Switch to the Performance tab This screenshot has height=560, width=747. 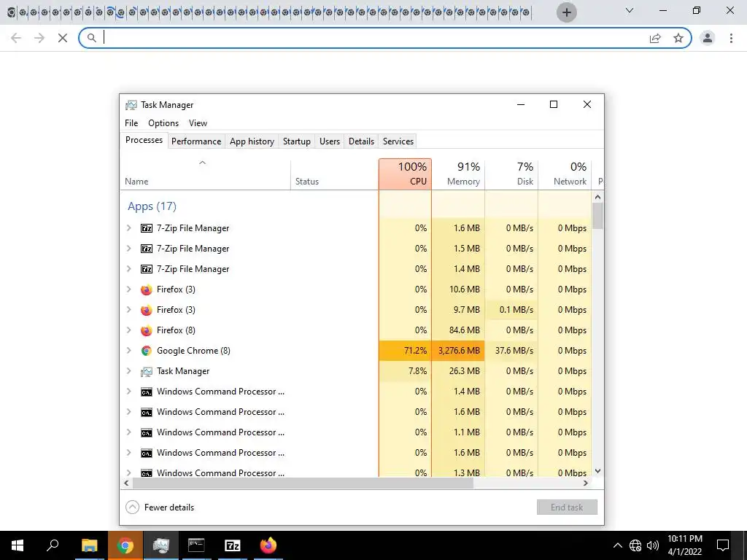pyautogui.click(x=196, y=141)
